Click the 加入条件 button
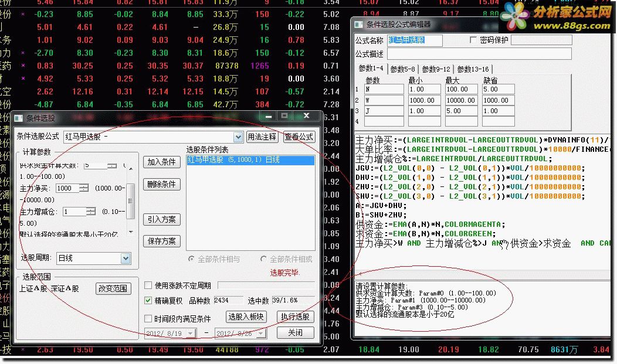Image resolution: width=617 pixels, height=364 pixels. (x=162, y=162)
